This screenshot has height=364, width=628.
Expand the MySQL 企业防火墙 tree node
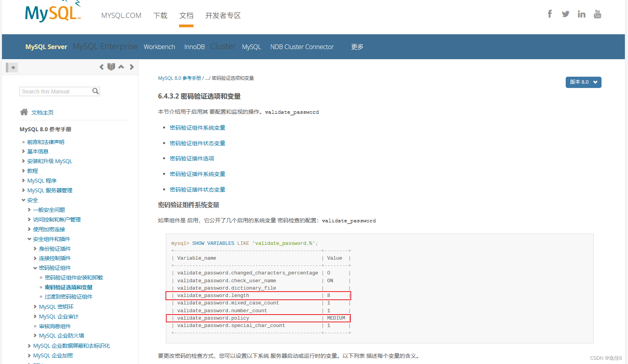[35, 336]
